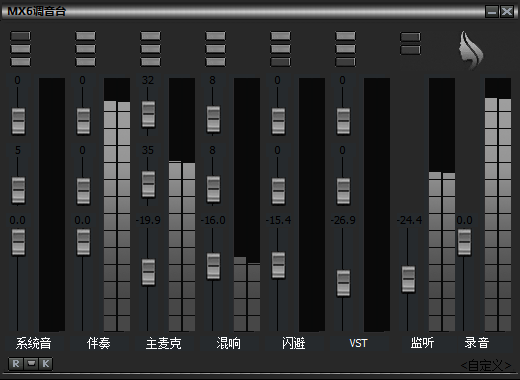Click 伴奏 middle fader knob

83,191
